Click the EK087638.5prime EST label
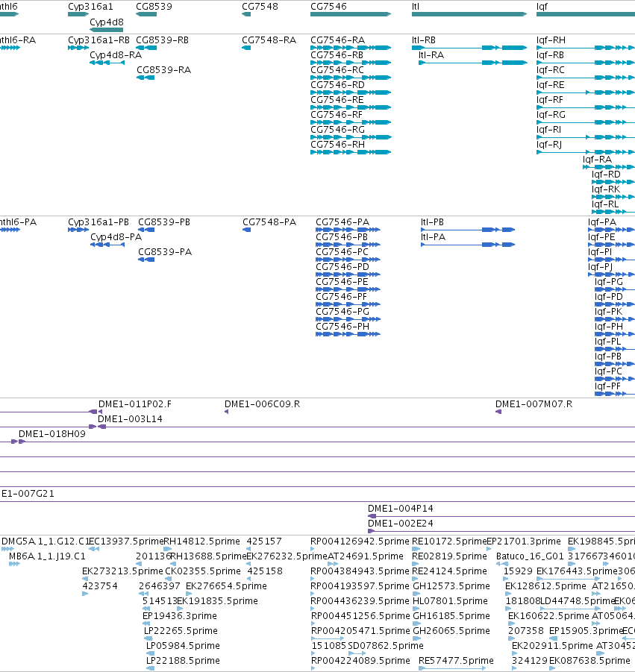Screen dimensions: 635x672 [589, 660]
